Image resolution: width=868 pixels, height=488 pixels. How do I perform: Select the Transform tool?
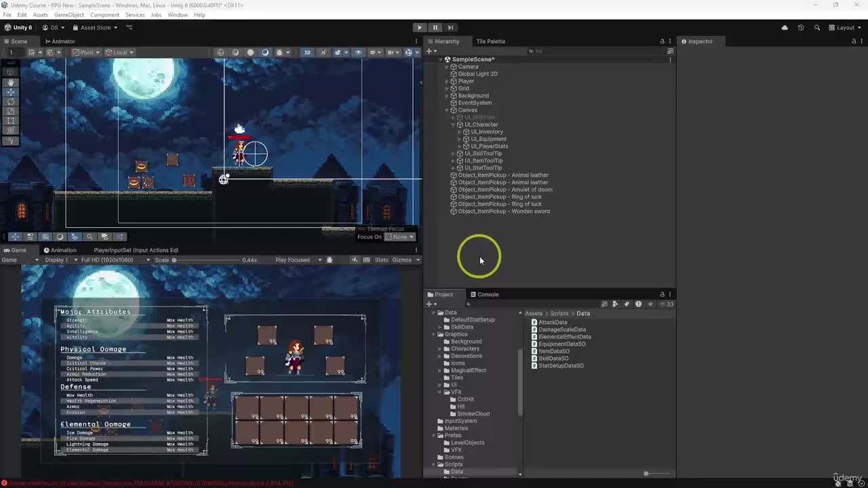pos(11,129)
